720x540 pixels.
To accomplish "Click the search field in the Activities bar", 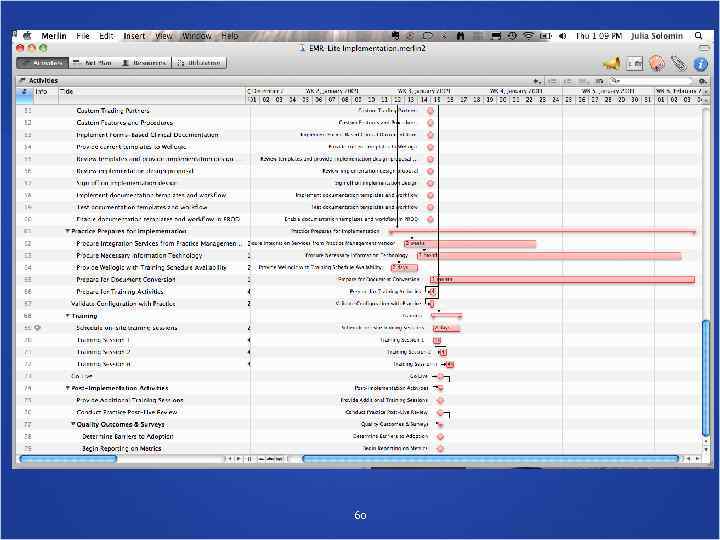I will [651, 81].
